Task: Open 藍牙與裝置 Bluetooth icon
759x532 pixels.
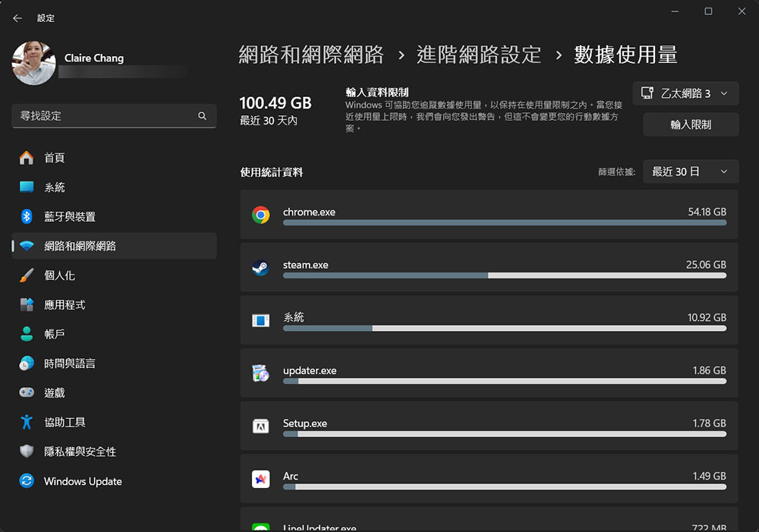Action: click(27, 216)
